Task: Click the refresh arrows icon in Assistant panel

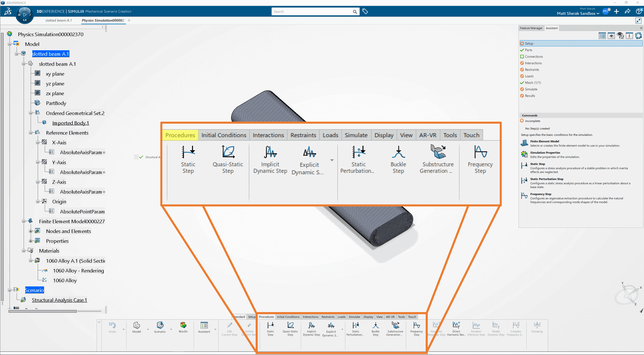Action: point(639,36)
